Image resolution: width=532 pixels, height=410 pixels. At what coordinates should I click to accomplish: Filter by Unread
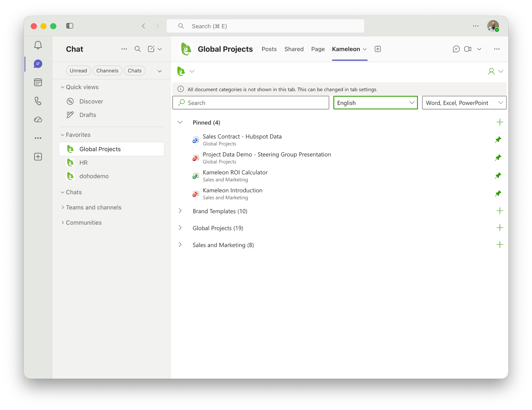[x=78, y=71]
